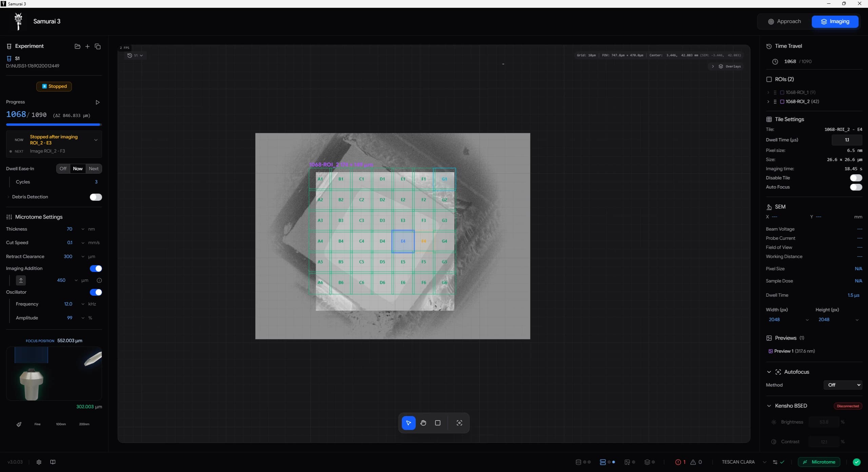Click the Microtome status button
Viewport: 868px width, 472px height.
819,462
